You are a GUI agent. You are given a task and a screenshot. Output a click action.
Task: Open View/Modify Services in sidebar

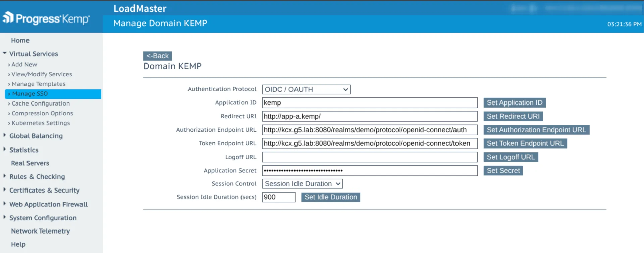(x=42, y=74)
